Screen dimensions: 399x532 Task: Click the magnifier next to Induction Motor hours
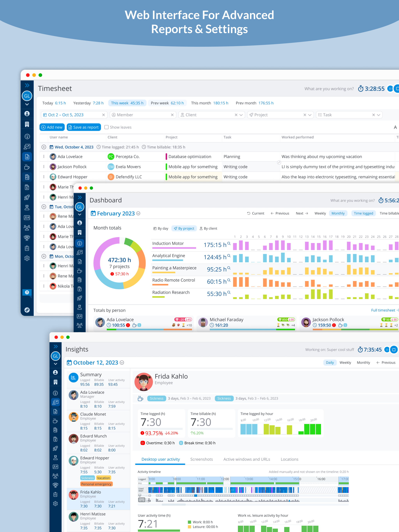coord(229,244)
